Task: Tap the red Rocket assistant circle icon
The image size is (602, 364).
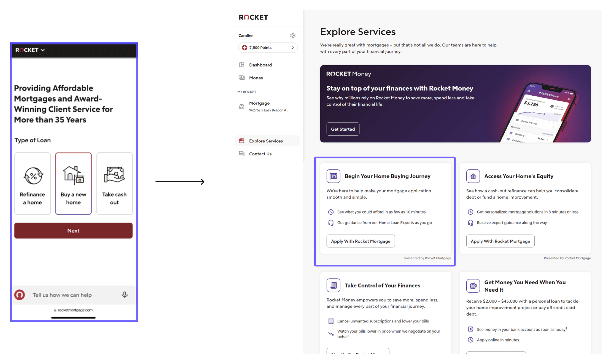Action: click(x=20, y=295)
